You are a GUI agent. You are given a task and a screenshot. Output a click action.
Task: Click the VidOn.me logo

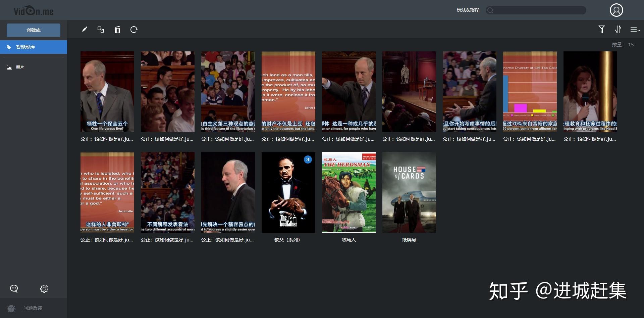pos(34,11)
